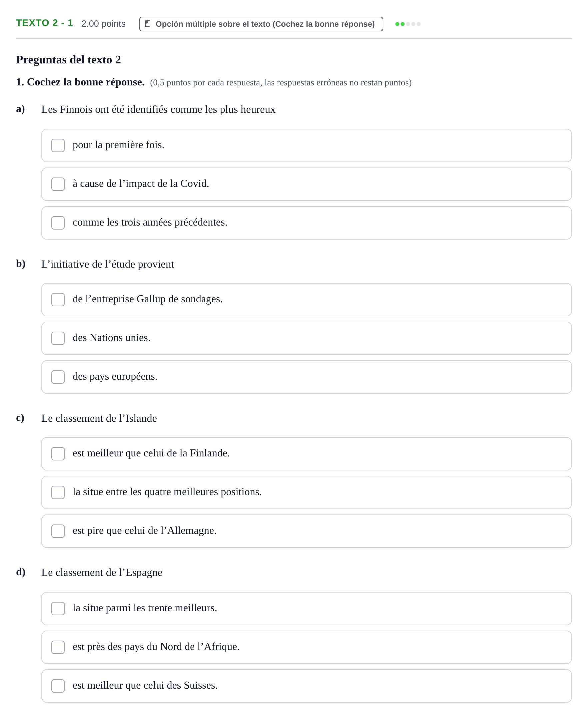Click the 'TEXTO 2 - 1' heading
Viewport: 588px width, 724px height.
point(44,23)
